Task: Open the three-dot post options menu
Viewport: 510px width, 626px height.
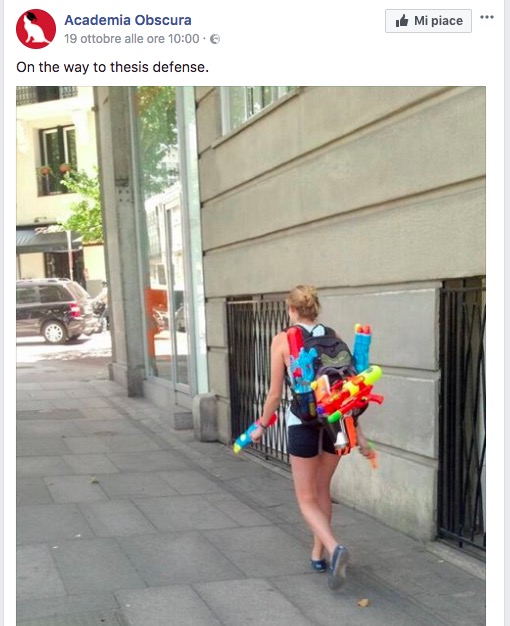Action: (x=487, y=17)
